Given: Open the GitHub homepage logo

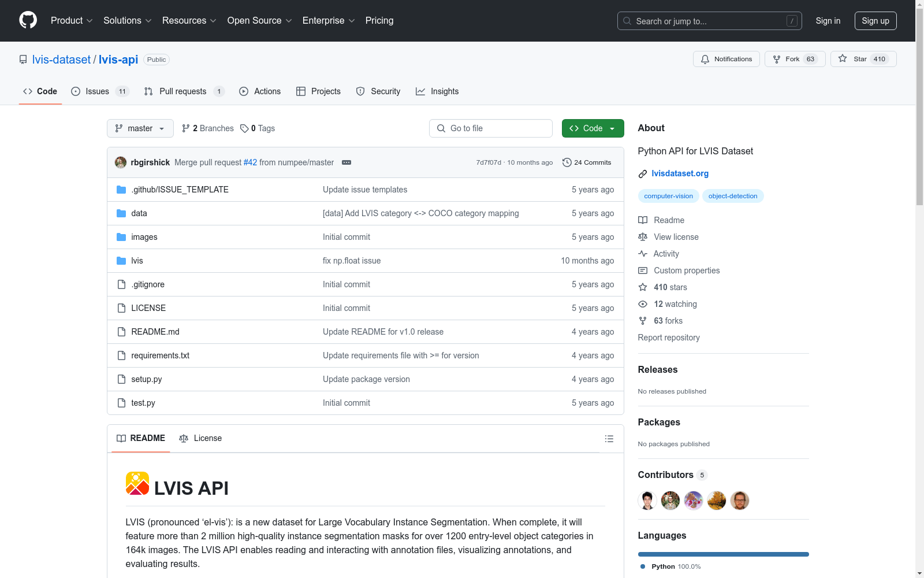Looking at the screenshot, I should [28, 20].
